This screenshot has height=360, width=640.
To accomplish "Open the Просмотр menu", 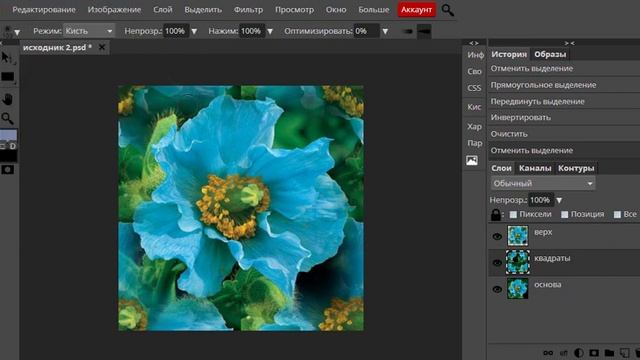I will (294, 9).
